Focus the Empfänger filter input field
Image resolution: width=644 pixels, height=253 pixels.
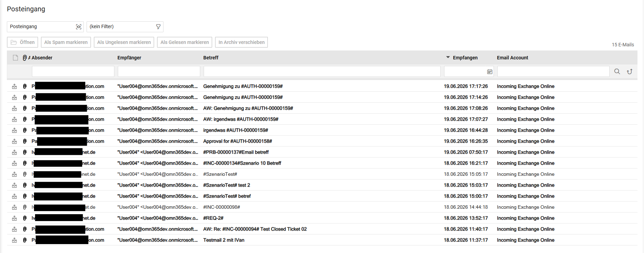pos(159,71)
